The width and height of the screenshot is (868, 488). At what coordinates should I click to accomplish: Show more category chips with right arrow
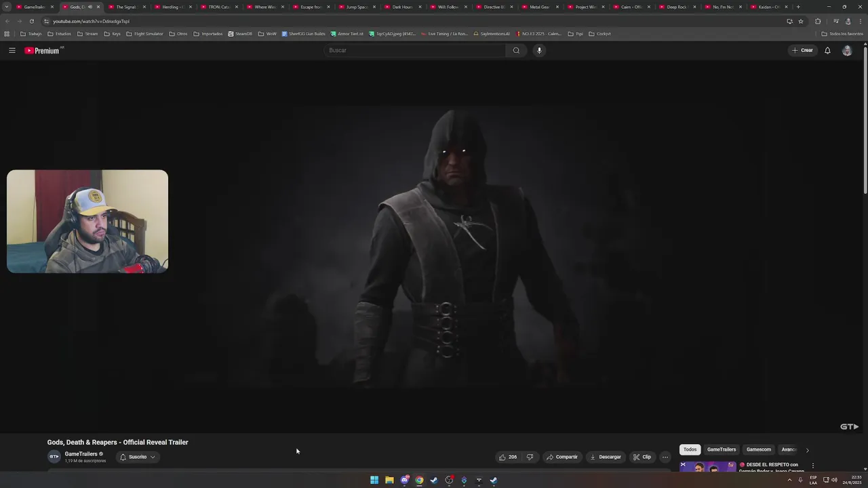(807, 450)
